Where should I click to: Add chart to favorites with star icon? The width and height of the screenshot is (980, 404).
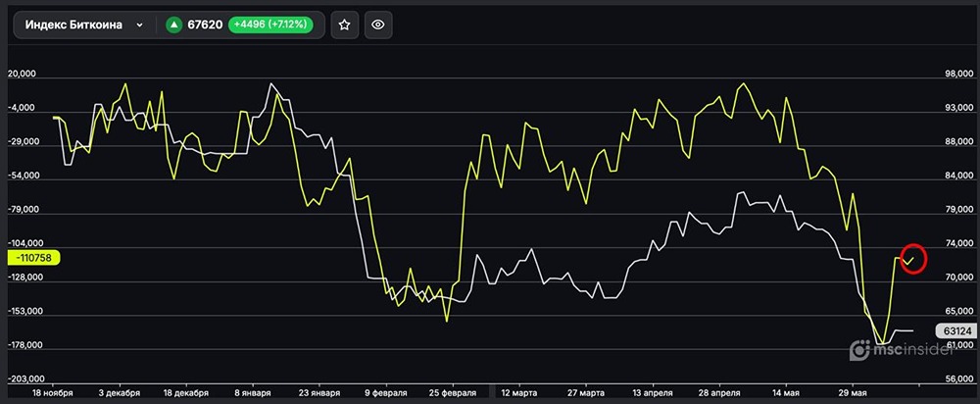[x=344, y=25]
